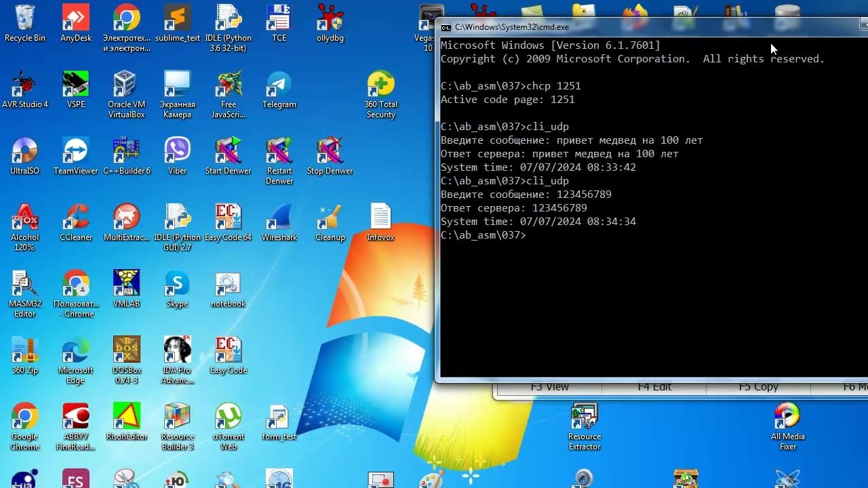Select the notebook shortcut icon

tap(229, 289)
